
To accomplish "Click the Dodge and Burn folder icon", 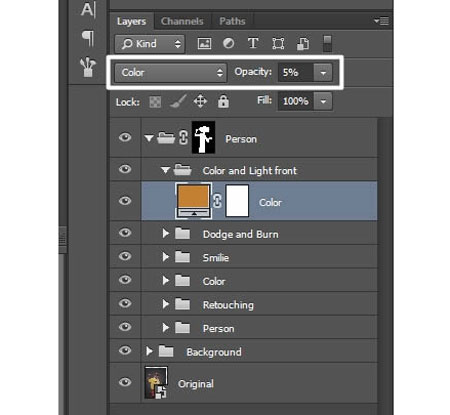I will [182, 234].
